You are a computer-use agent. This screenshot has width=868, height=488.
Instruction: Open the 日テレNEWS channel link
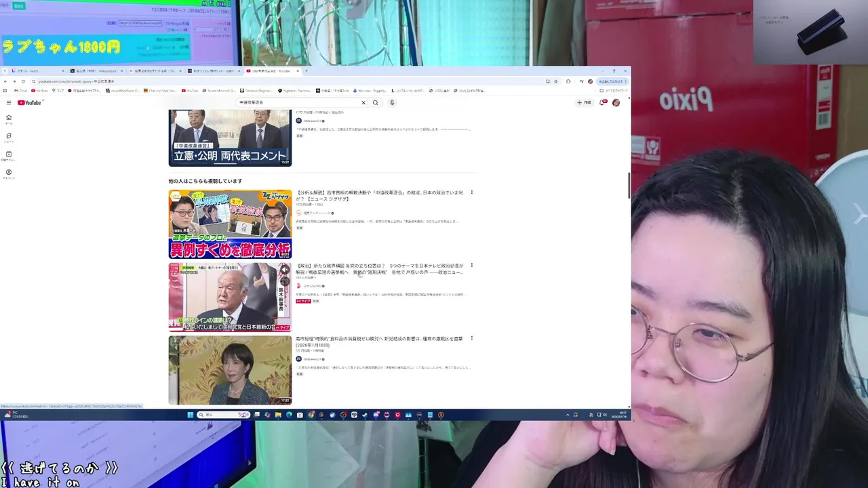coord(313,286)
